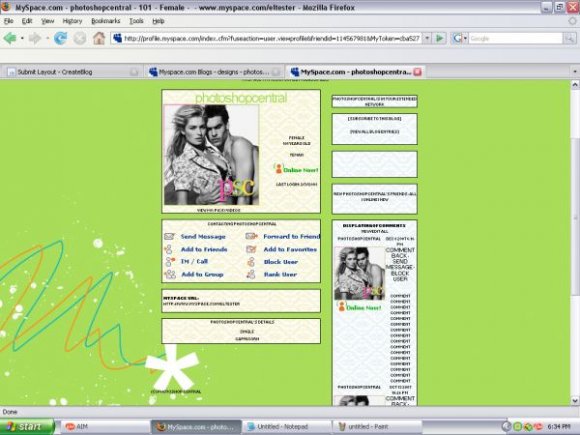Click the Add to Favorites icon
This screenshot has width=580, height=435.
point(251,249)
